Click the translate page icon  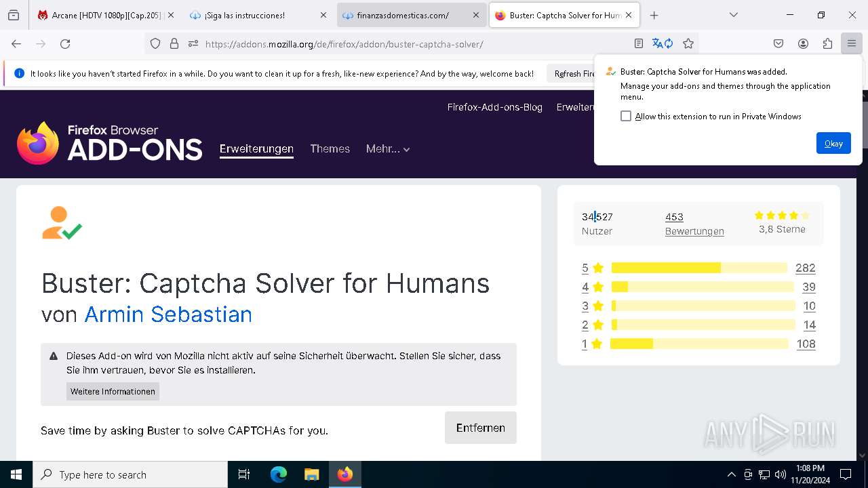click(663, 43)
